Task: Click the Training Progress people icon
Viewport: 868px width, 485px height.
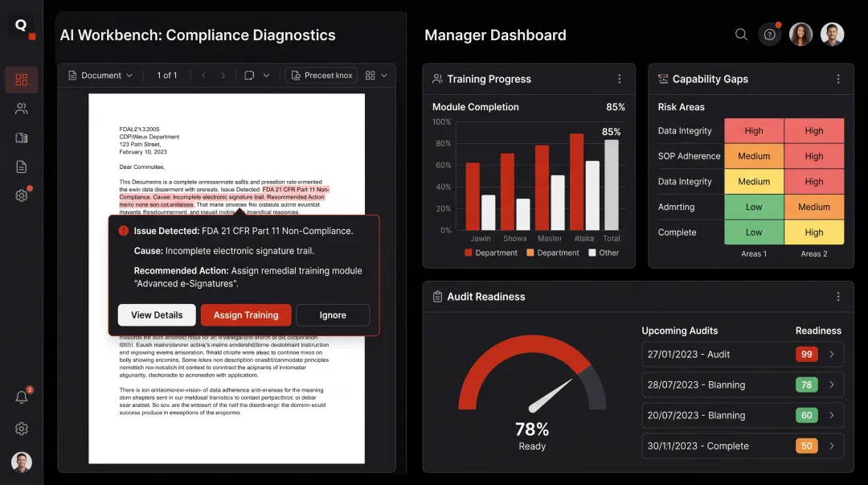Action: pos(437,79)
